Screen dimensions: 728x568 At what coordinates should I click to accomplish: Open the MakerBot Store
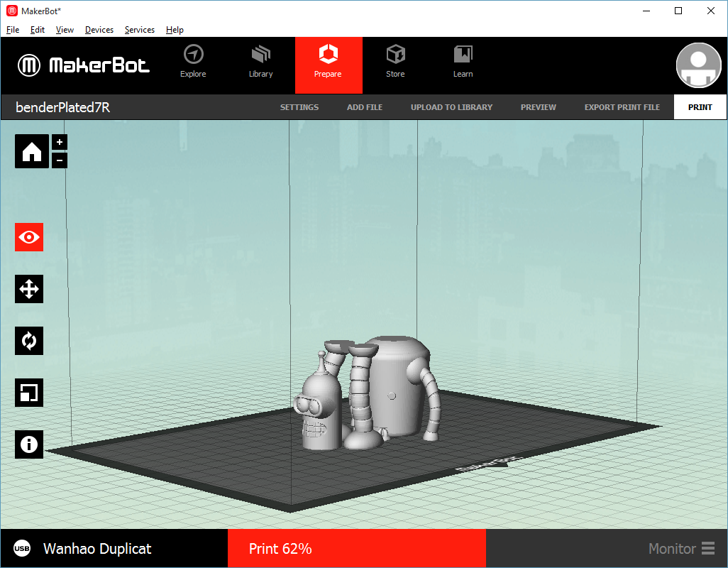395,62
